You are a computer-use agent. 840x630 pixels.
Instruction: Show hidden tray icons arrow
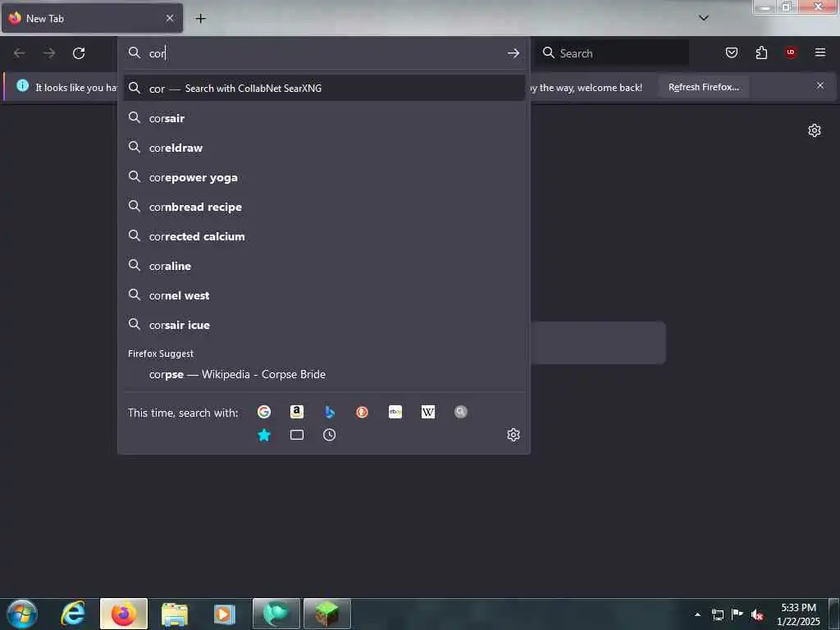pyautogui.click(x=697, y=614)
